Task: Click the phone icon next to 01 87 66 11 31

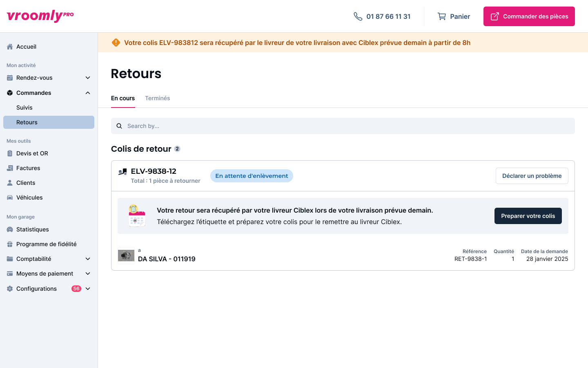Action: point(358,16)
